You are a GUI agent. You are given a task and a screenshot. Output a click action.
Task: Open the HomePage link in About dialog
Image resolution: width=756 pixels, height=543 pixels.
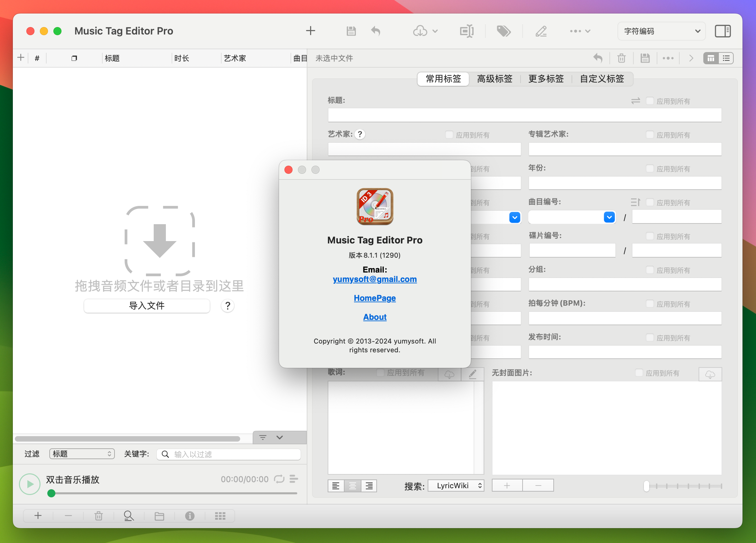pos(375,298)
